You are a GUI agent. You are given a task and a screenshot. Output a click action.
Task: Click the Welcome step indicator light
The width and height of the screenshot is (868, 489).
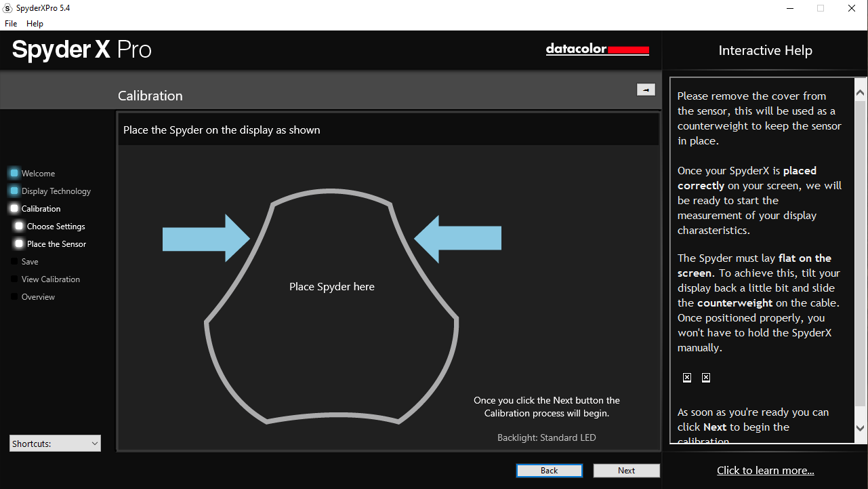14,174
